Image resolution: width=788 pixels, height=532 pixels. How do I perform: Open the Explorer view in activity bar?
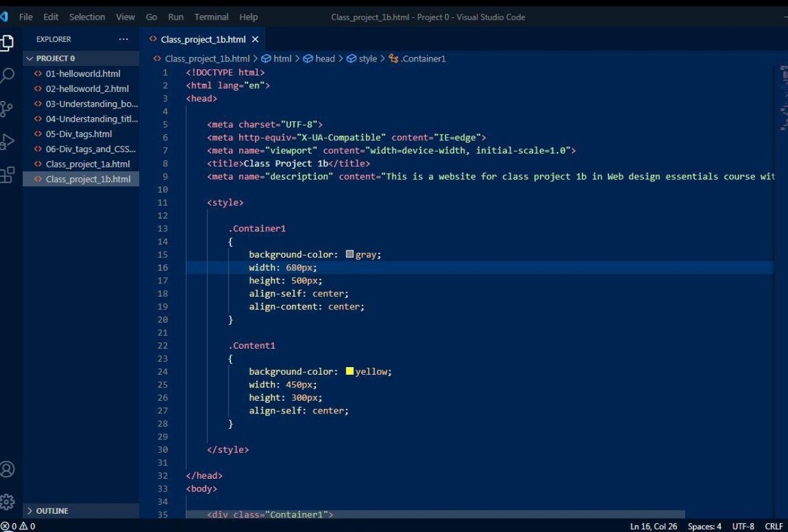pyautogui.click(x=6, y=42)
